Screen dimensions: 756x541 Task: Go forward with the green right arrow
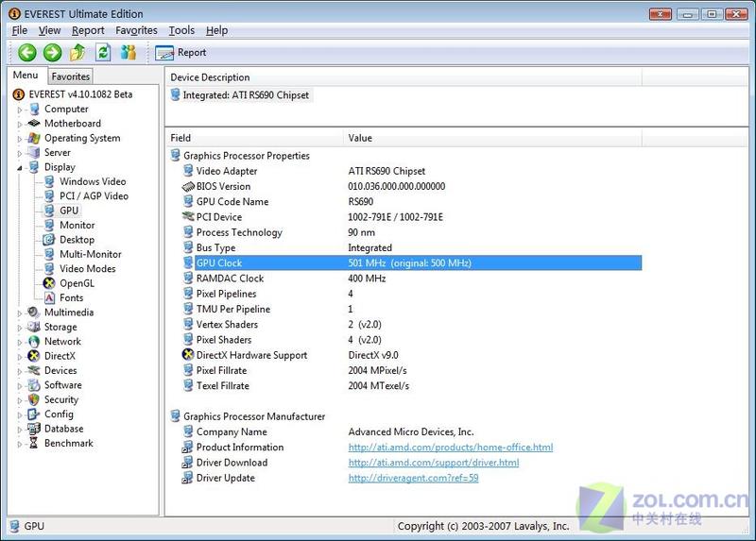53,53
